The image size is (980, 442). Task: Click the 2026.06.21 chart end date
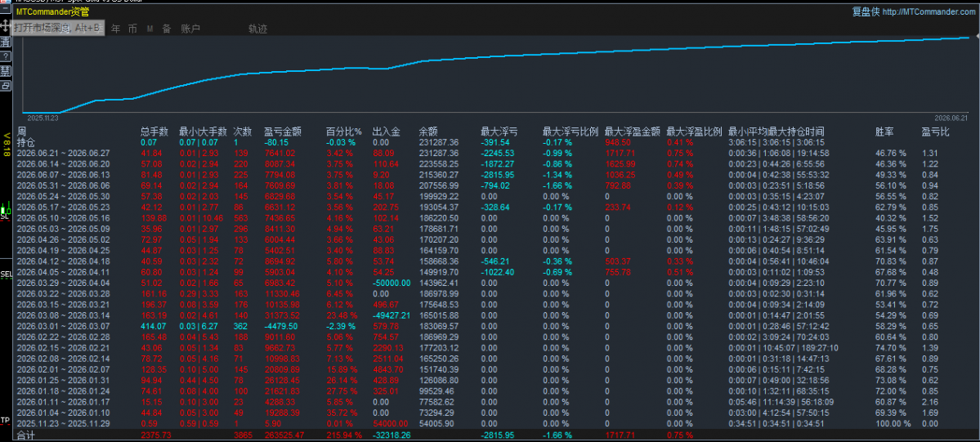[x=951, y=118]
